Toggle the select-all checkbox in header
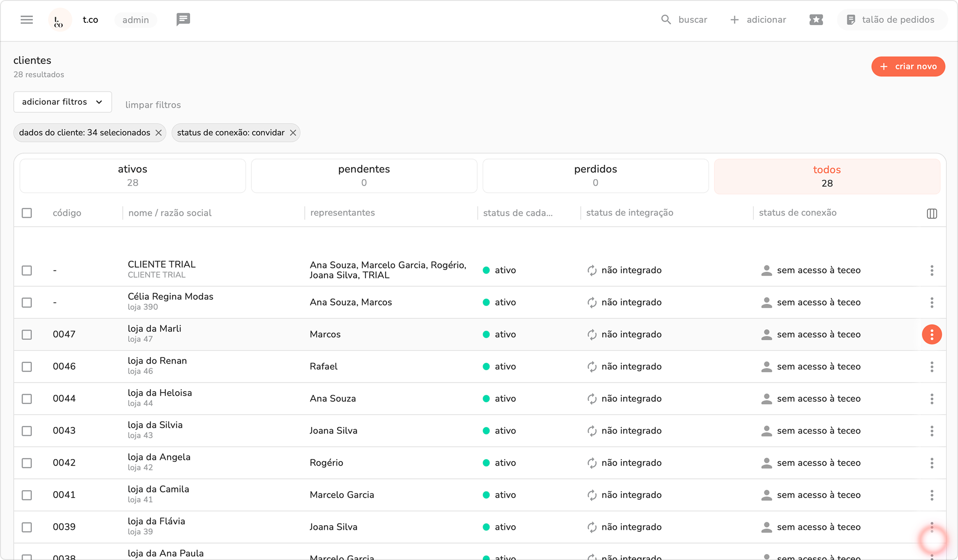Viewport: 958px width, 560px height. tap(27, 213)
